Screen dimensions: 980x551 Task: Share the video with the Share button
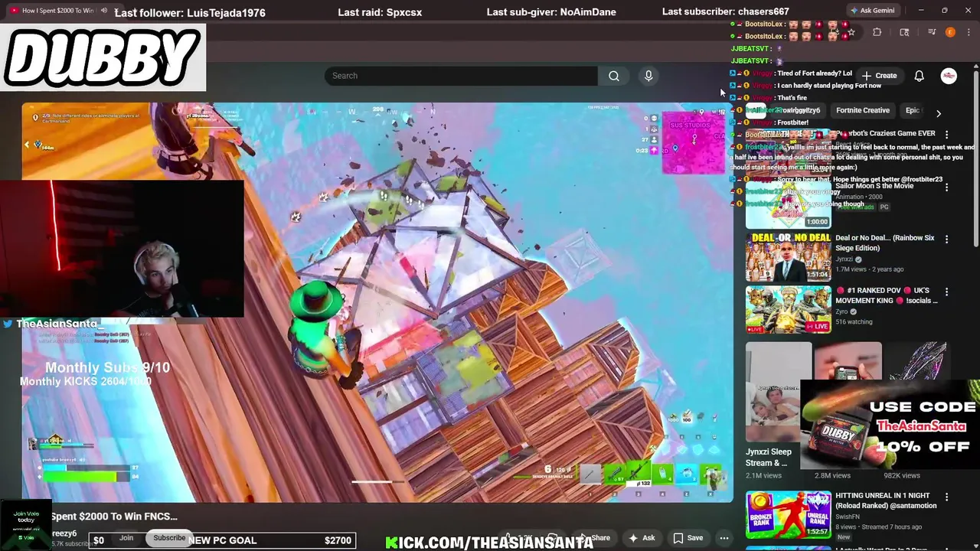tap(596, 538)
